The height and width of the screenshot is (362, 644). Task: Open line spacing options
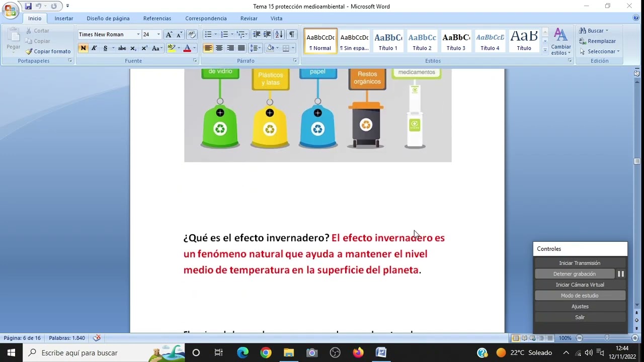click(x=256, y=48)
